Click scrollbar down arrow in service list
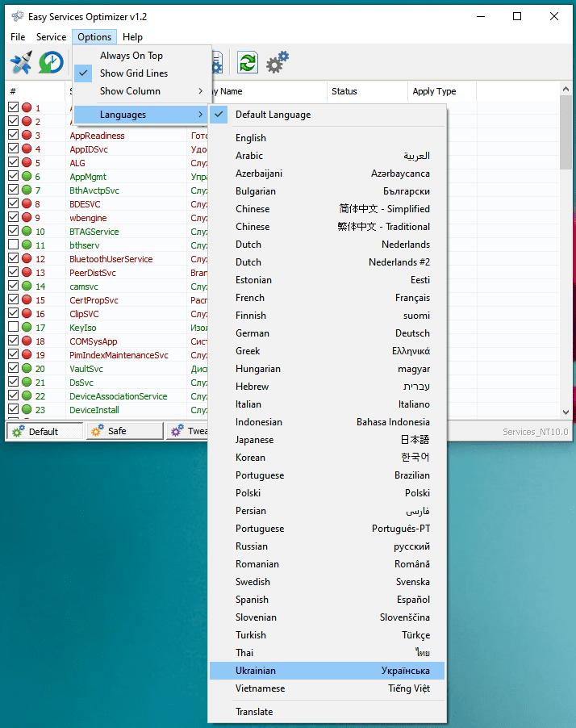576x728 pixels. coord(566,412)
